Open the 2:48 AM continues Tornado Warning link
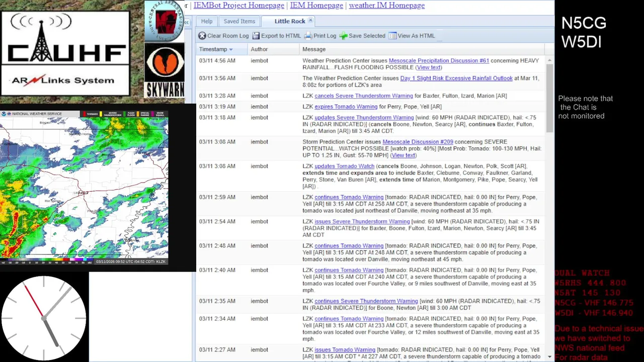Image resolution: width=644 pixels, height=362 pixels. (x=349, y=246)
